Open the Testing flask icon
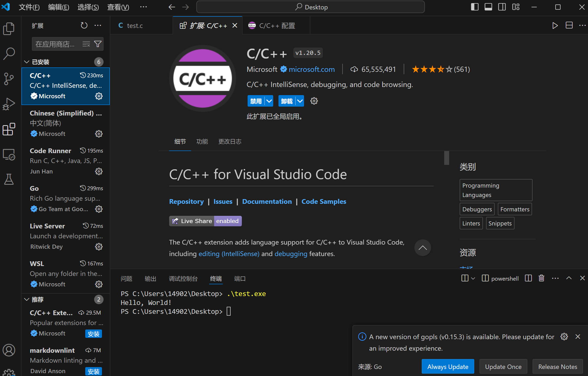 (9, 179)
